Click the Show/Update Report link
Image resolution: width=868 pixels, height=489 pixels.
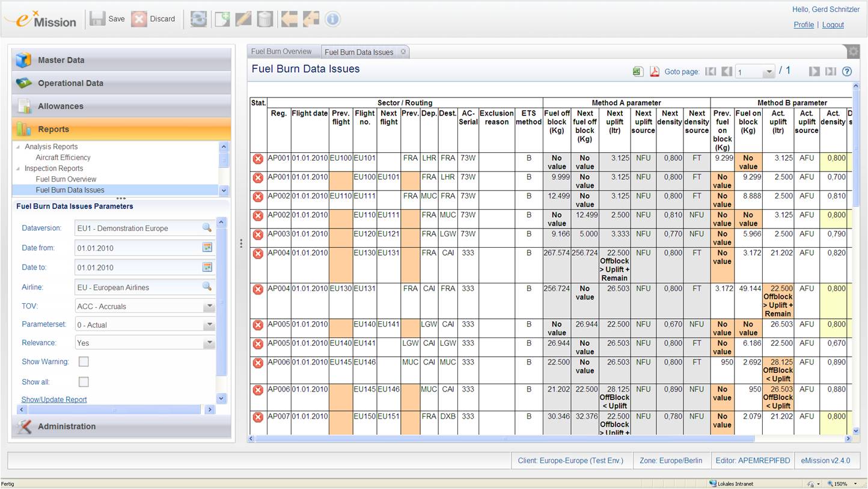click(54, 399)
